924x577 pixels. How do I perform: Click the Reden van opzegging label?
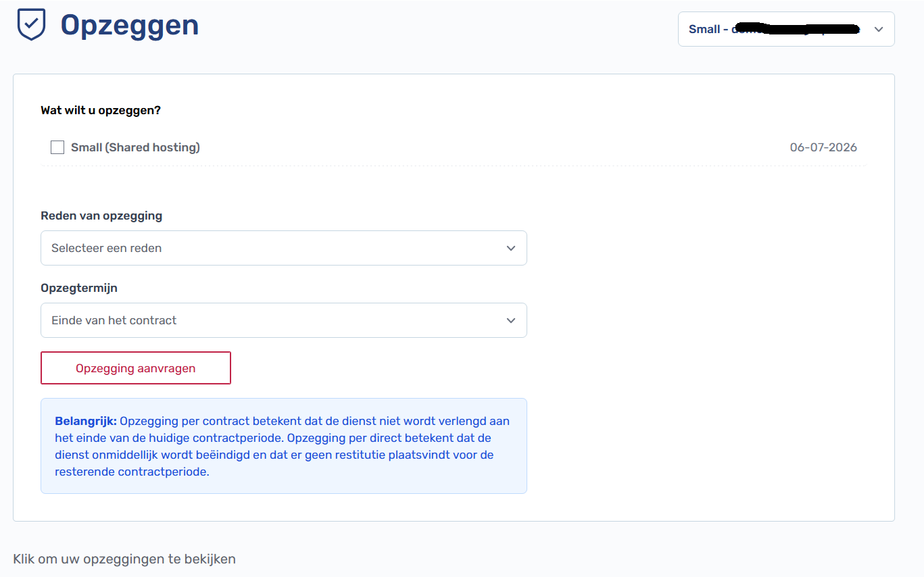point(101,216)
